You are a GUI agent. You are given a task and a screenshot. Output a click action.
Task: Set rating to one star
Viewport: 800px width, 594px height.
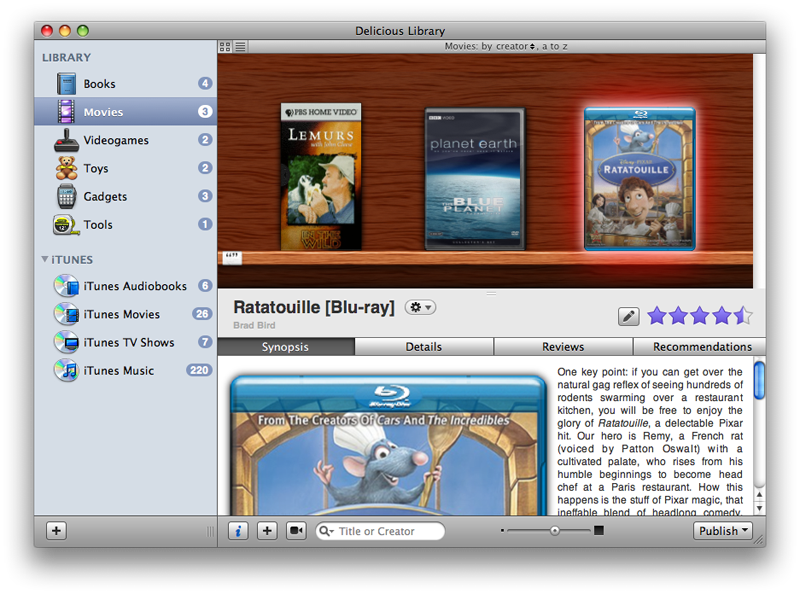coord(657,316)
